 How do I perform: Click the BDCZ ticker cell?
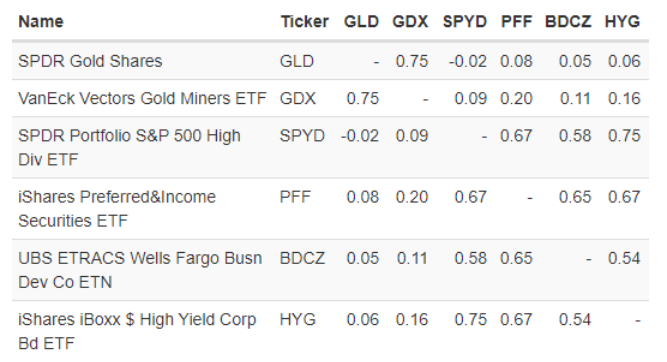pos(302,258)
